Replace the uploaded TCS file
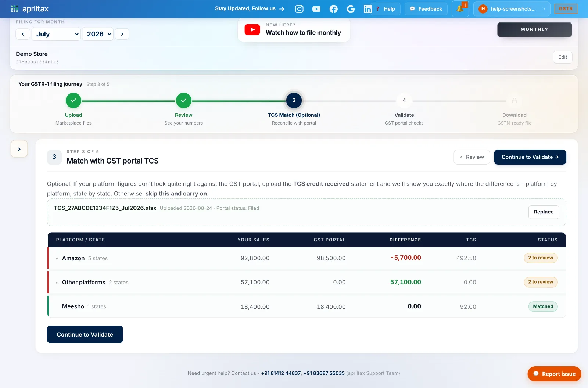 (544, 212)
